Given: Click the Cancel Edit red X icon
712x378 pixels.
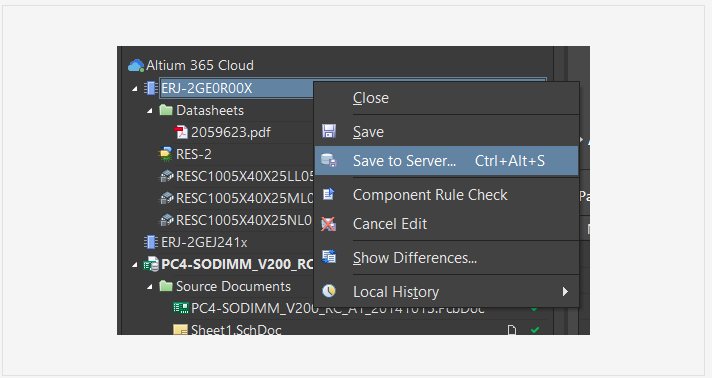Looking at the screenshot, I should (x=329, y=224).
